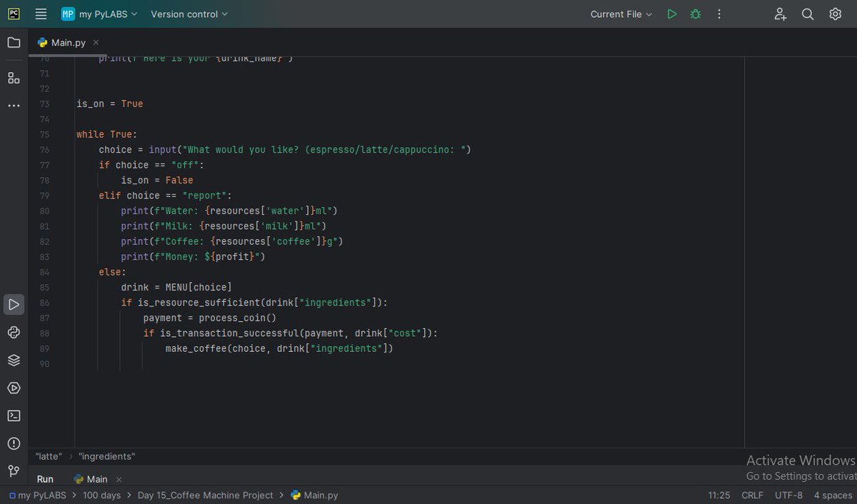The image size is (857, 504).
Task: Show more tool windows ellipsis icon
Action: (14, 106)
